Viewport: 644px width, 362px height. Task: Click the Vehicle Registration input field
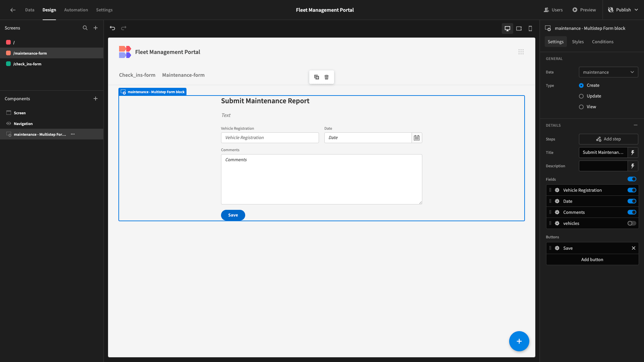(x=270, y=137)
